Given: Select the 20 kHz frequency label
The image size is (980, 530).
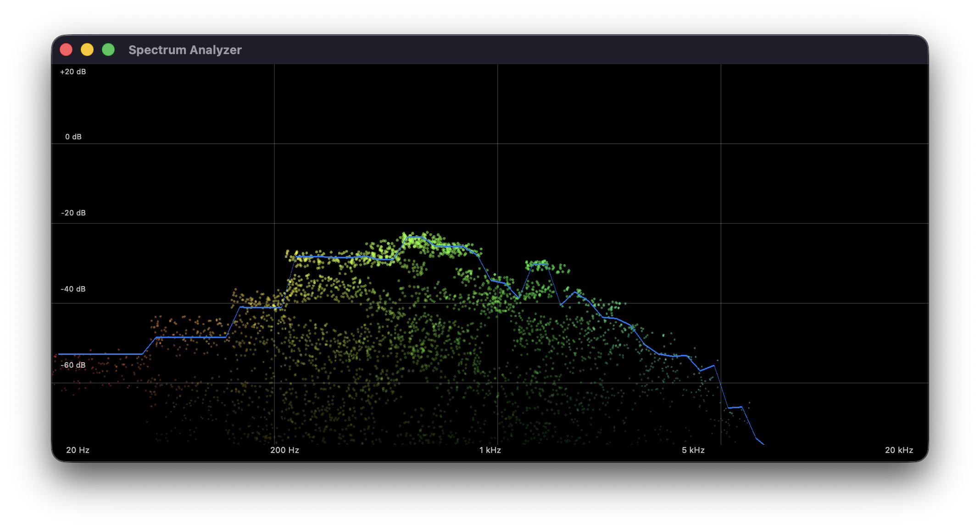Looking at the screenshot, I should (899, 450).
